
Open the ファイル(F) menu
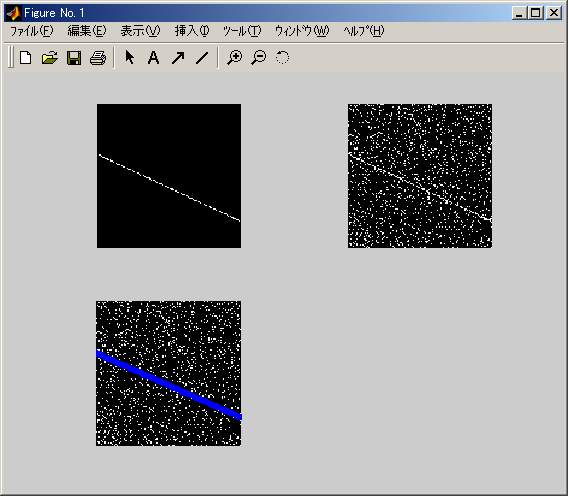(32, 31)
